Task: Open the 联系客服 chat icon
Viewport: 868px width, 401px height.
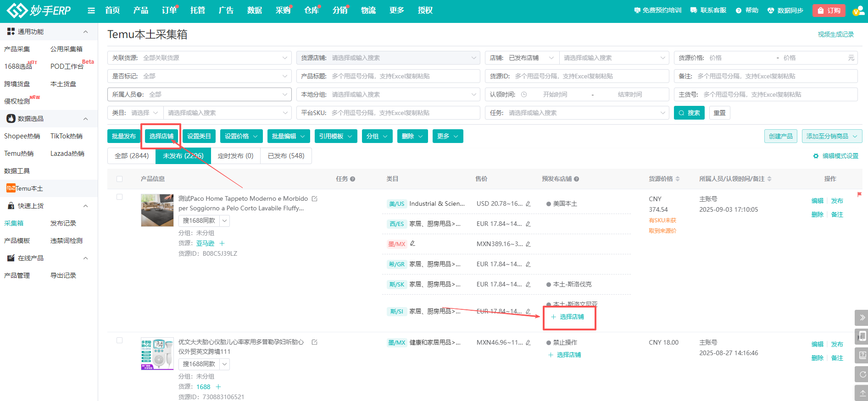Action: (x=694, y=10)
